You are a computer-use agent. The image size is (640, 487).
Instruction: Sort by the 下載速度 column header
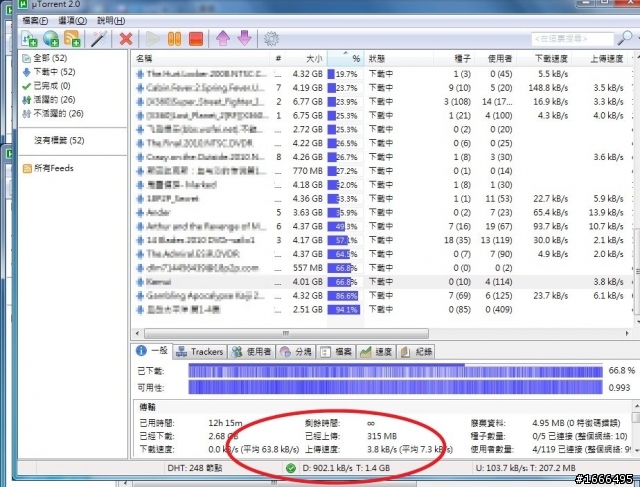click(x=544, y=59)
